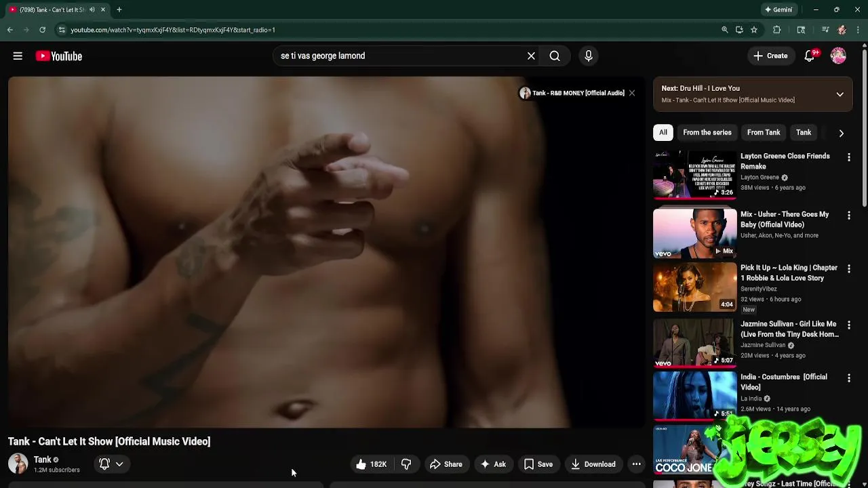Select the Tank filter chip
Image resolution: width=868 pixels, height=488 pixels.
[804, 133]
